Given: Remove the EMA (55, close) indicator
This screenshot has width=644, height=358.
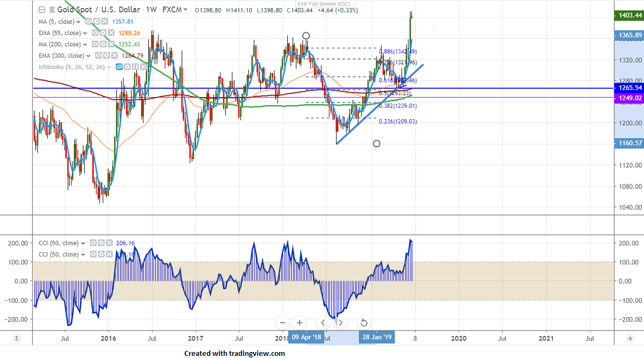Looking at the screenshot, I should (111, 33).
